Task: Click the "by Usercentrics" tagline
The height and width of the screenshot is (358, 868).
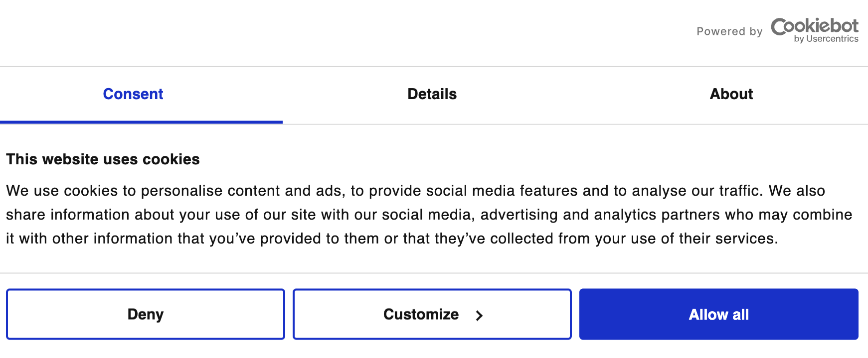Action: (826, 39)
